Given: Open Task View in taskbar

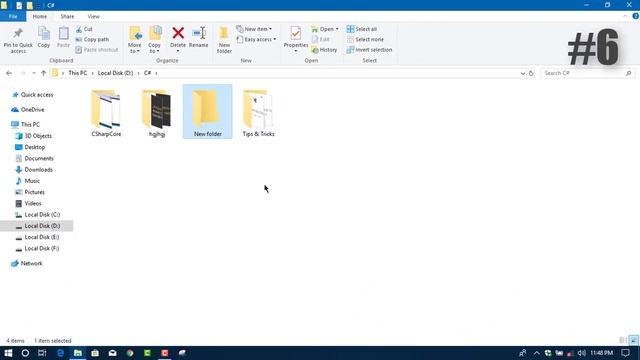Looking at the screenshot, I should pyautogui.click(x=42, y=353).
